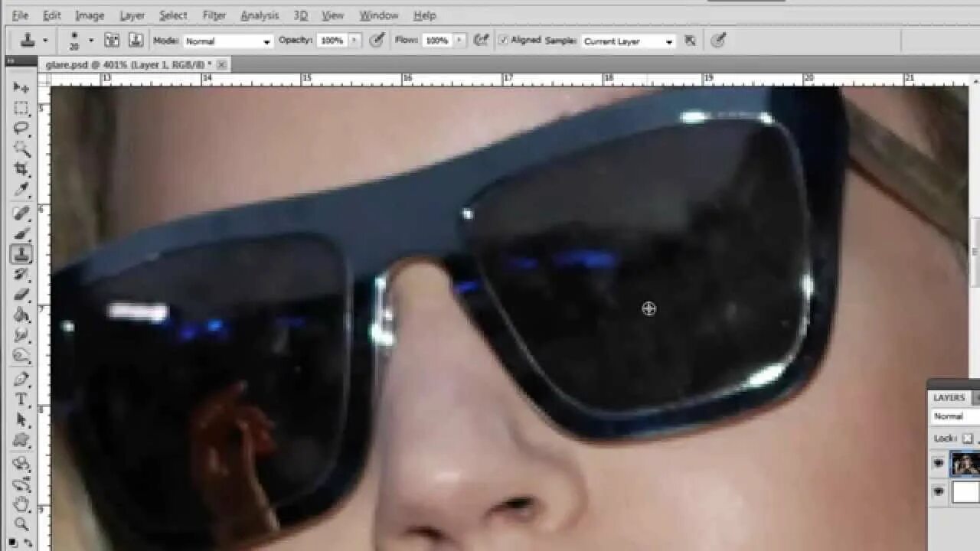This screenshot has height=551, width=980.
Task: Select the LAYERS panel tab
Action: point(949,398)
